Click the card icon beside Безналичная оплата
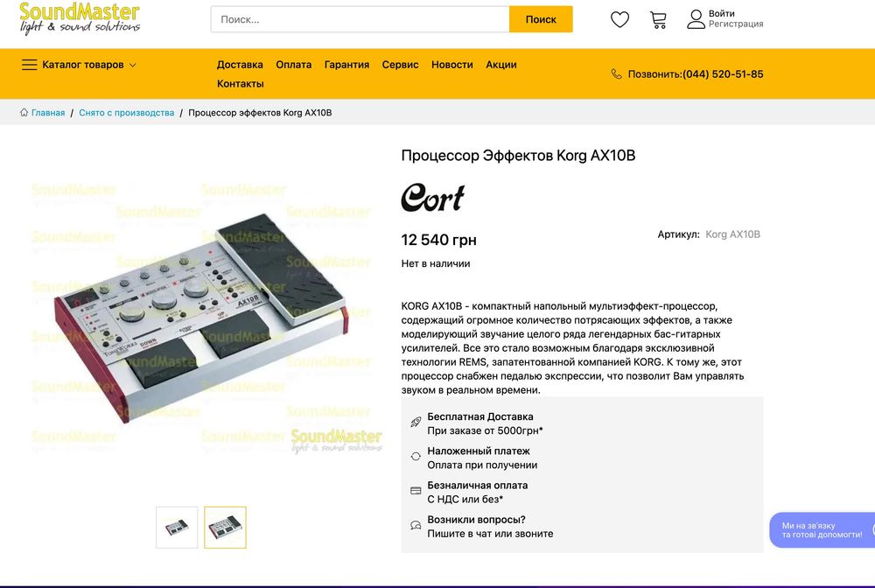This screenshot has height=588, width=875. [x=416, y=491]
